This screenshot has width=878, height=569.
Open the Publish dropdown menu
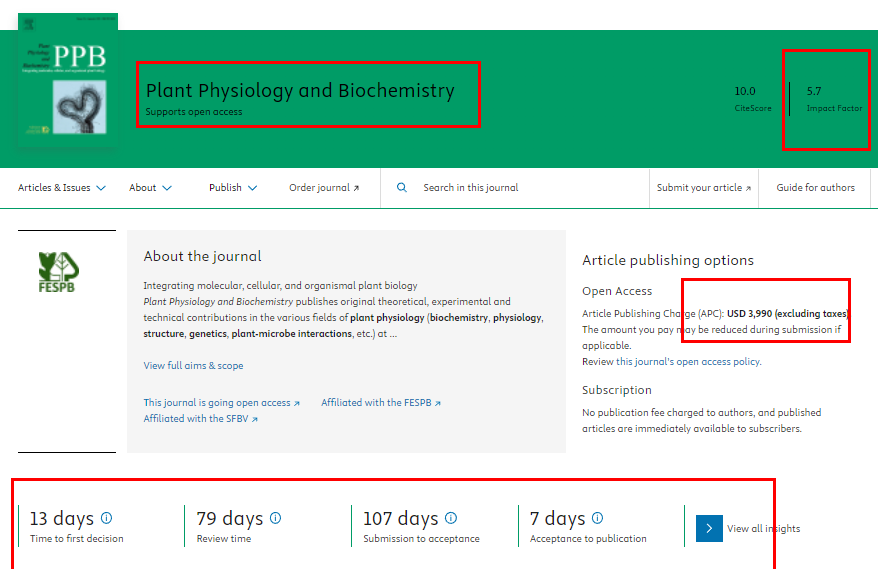click(x=232, y=188)
